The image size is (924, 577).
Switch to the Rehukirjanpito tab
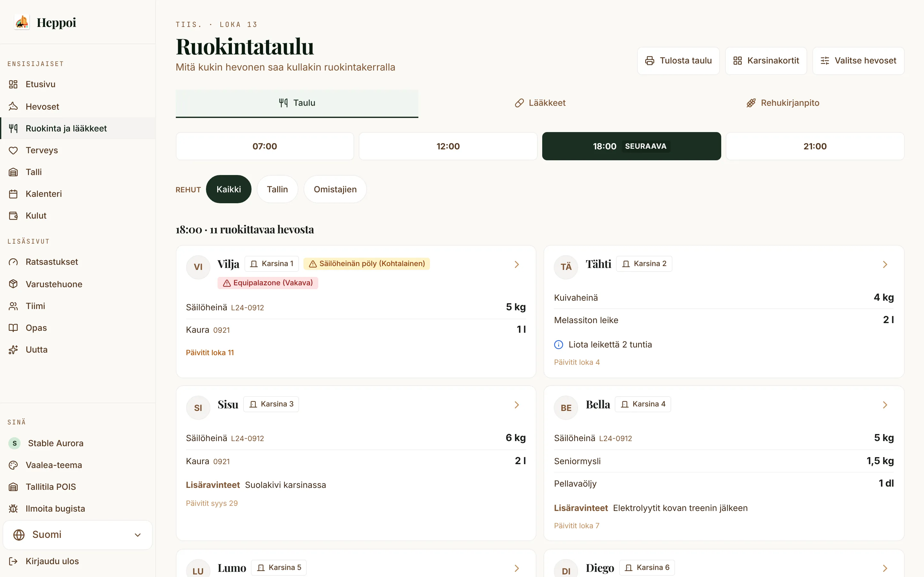783,103
